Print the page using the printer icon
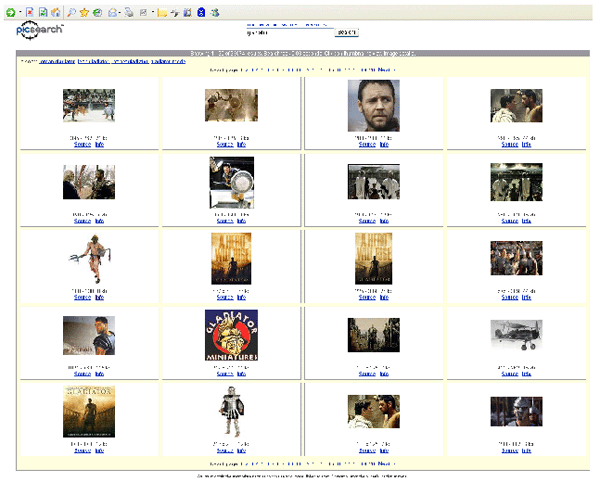The image size is (600, 482). 129,13
